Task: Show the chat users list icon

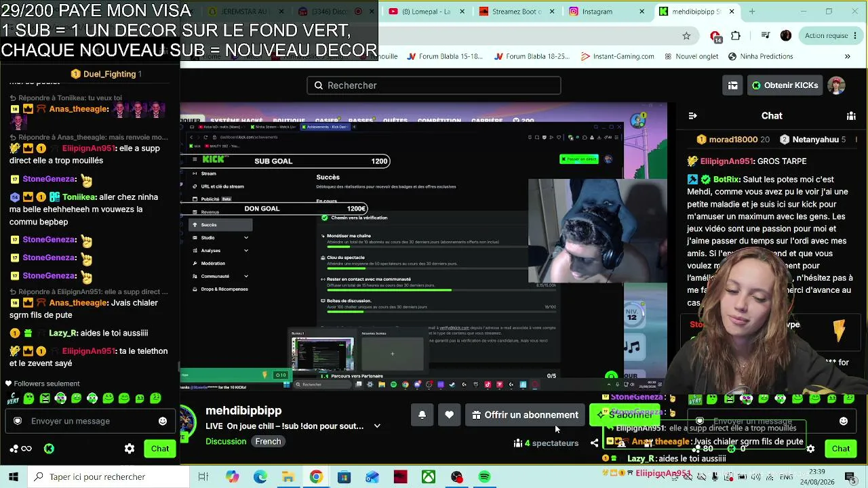Action: (851, 116)
